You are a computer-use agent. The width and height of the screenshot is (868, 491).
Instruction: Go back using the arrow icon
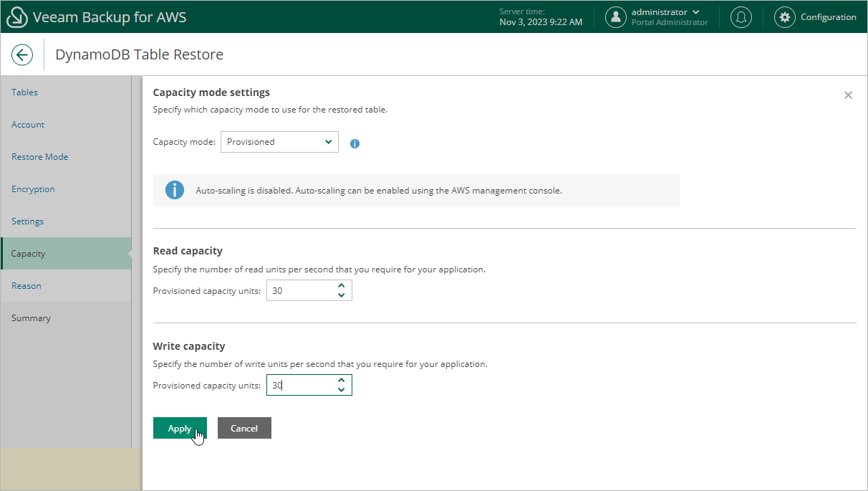point(22,54)
